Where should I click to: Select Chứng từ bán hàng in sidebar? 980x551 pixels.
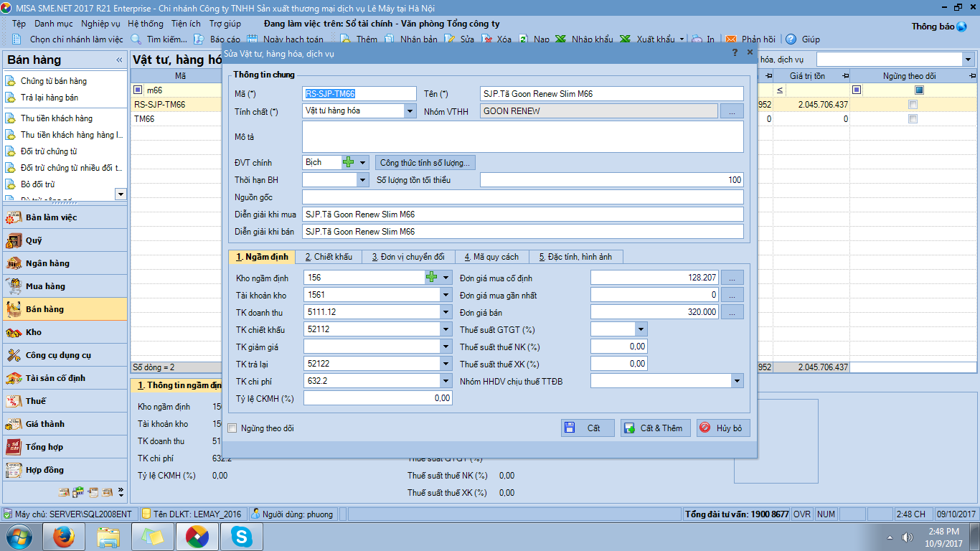coord(54,81)
